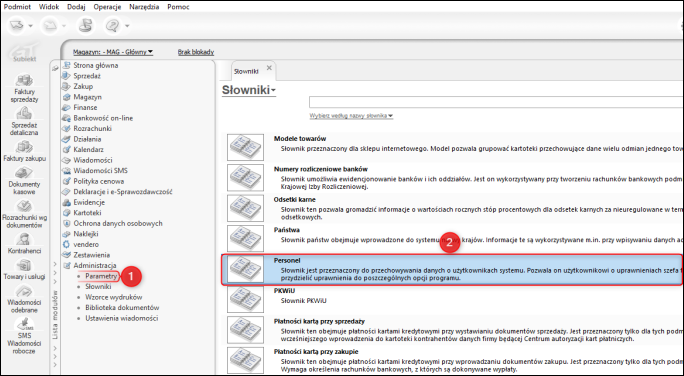Click the Subiekt GT logo icon
The image size is (684, 376).
(24, 52)
